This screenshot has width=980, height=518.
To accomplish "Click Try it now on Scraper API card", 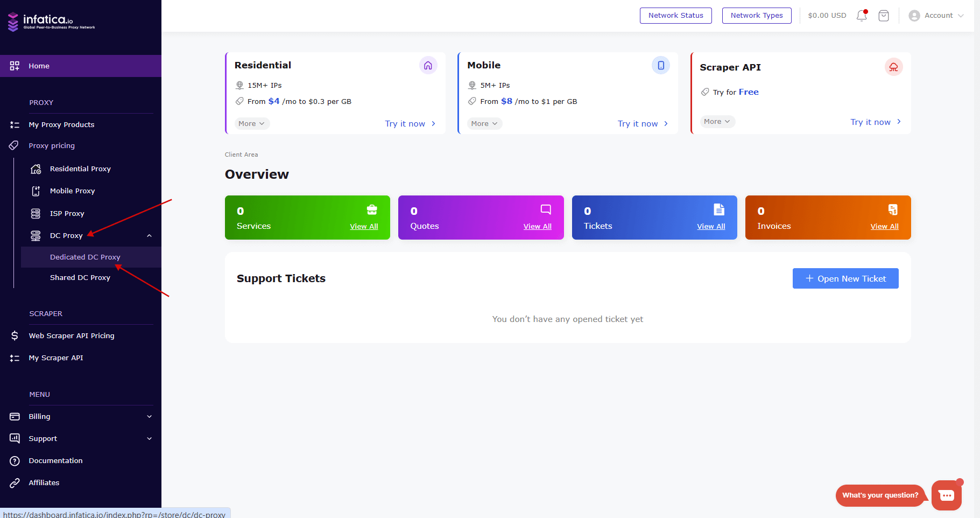I will tap(876, 122).
